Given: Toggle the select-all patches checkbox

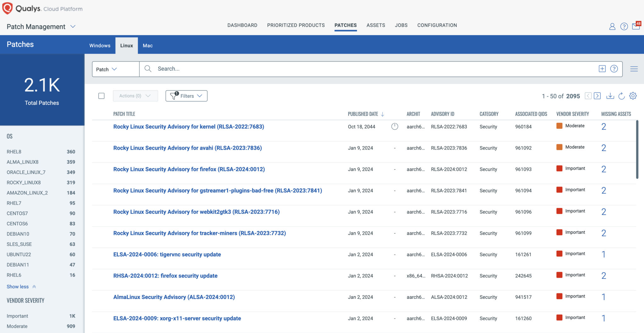Looking at the screenshot, I should 101,96.
